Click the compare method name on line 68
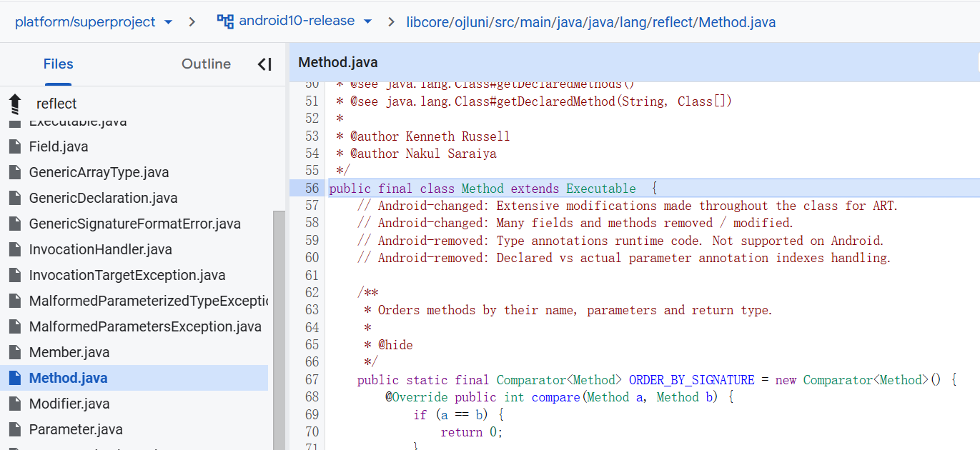 [x=556, y=397]
